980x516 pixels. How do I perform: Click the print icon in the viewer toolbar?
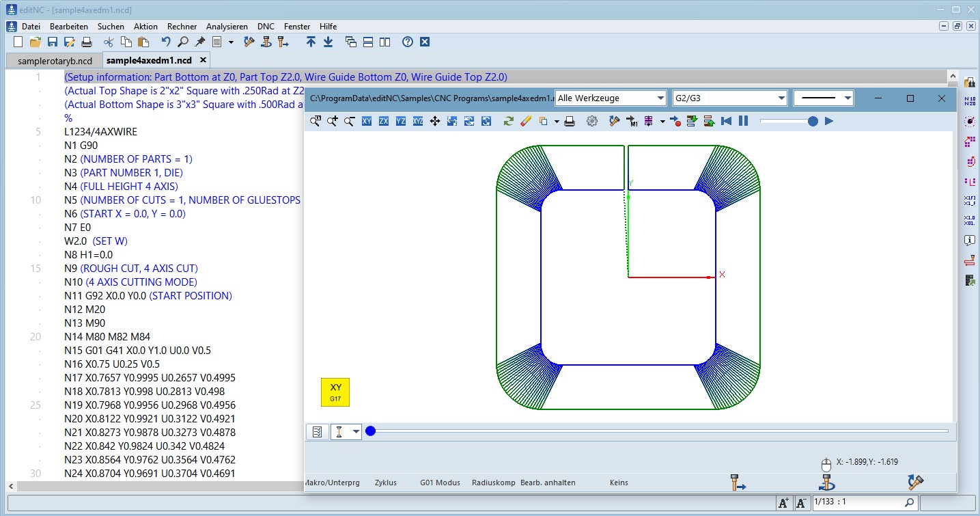570,121
